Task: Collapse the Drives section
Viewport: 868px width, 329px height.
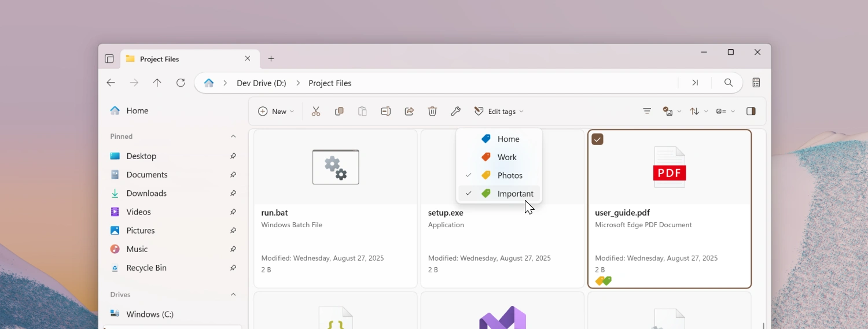Action: pos(233,294)
